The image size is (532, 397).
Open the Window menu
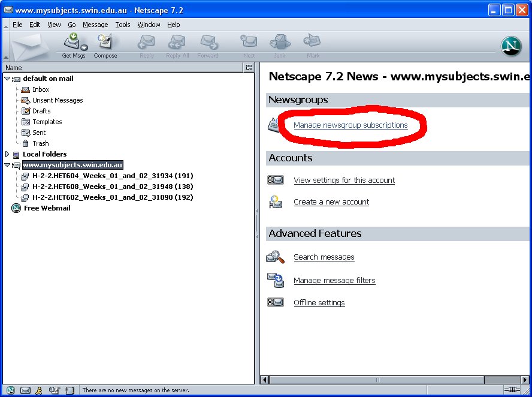pos(149,25)
